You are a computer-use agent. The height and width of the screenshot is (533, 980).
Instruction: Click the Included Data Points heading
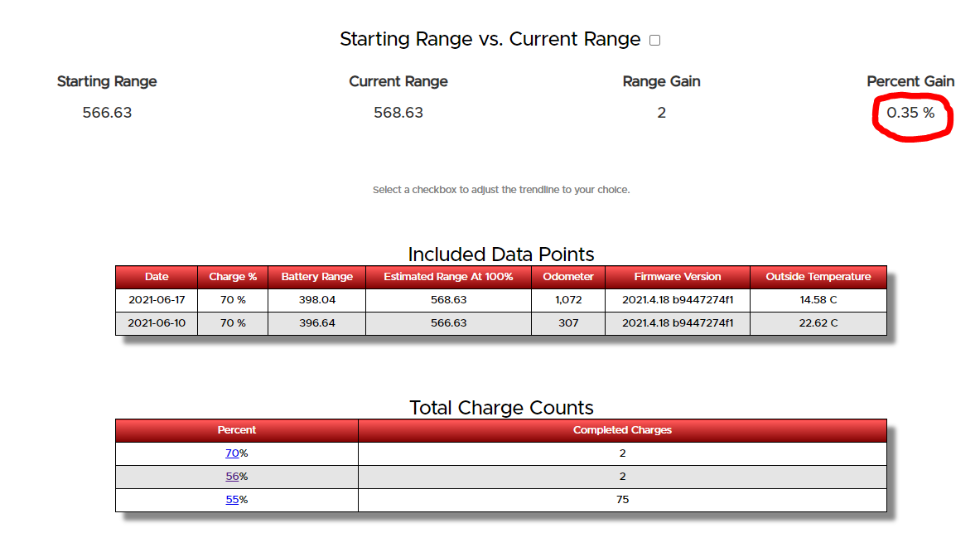501,254
